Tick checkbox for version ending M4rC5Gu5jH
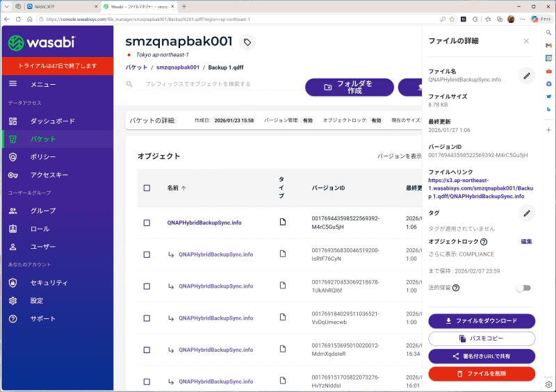The height and width of the screenshot is (392, 556). point(147,223)
